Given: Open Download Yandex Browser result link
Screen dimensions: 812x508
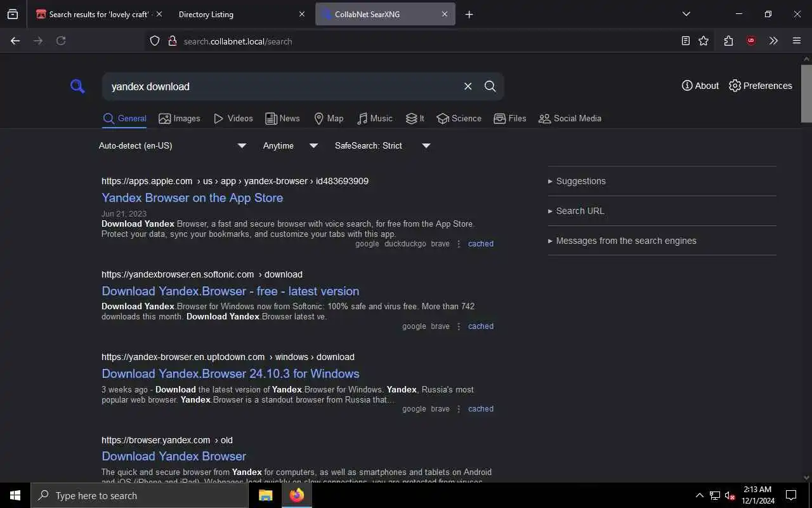Looking at the screenshot, I should (174, 456).
